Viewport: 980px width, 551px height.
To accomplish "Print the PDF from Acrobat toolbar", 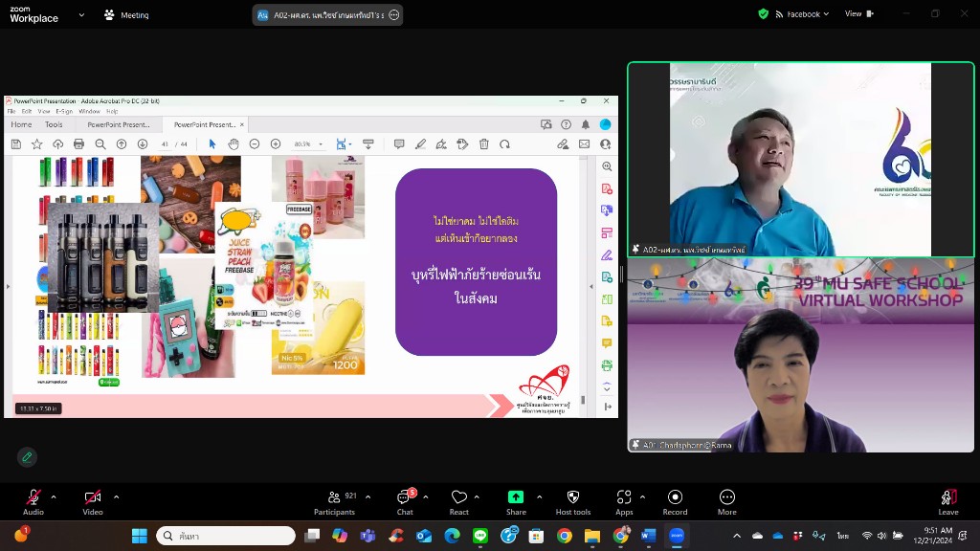I will [78, 144].
